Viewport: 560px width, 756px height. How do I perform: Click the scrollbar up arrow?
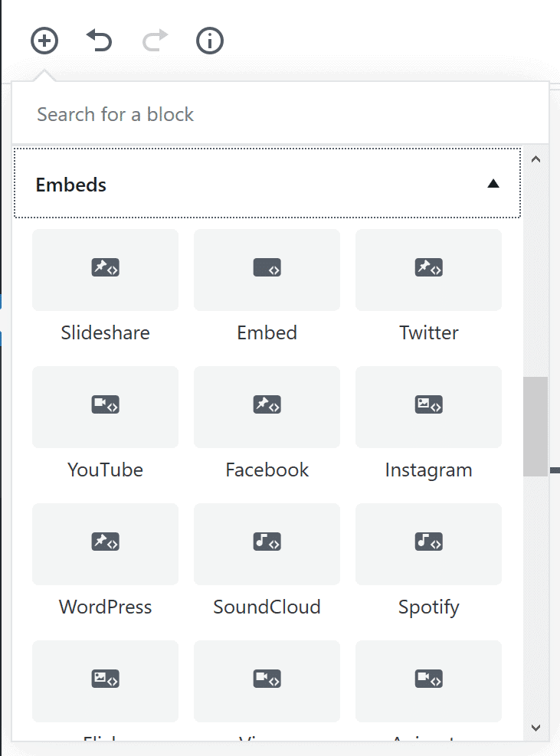pos(535,159)
